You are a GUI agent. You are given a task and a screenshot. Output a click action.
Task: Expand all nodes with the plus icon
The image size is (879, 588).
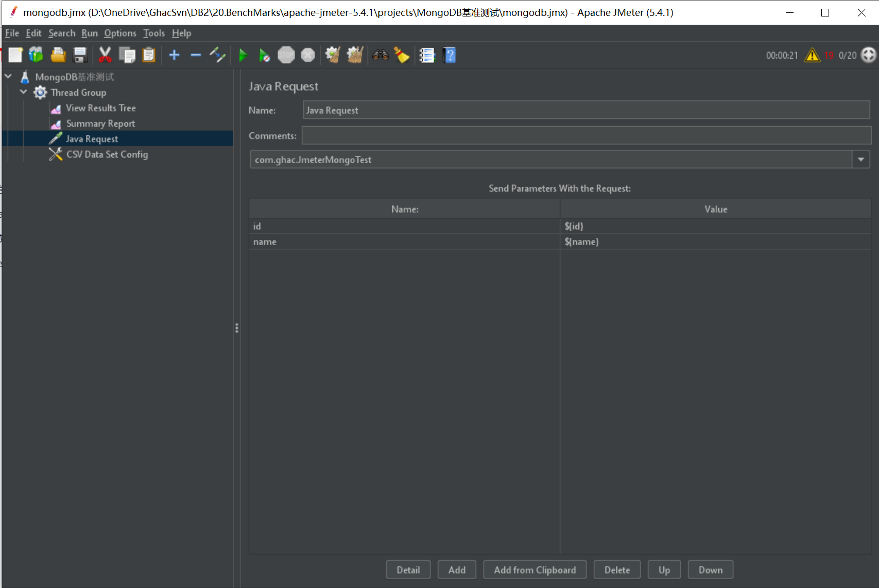click(x=174, y=55)
